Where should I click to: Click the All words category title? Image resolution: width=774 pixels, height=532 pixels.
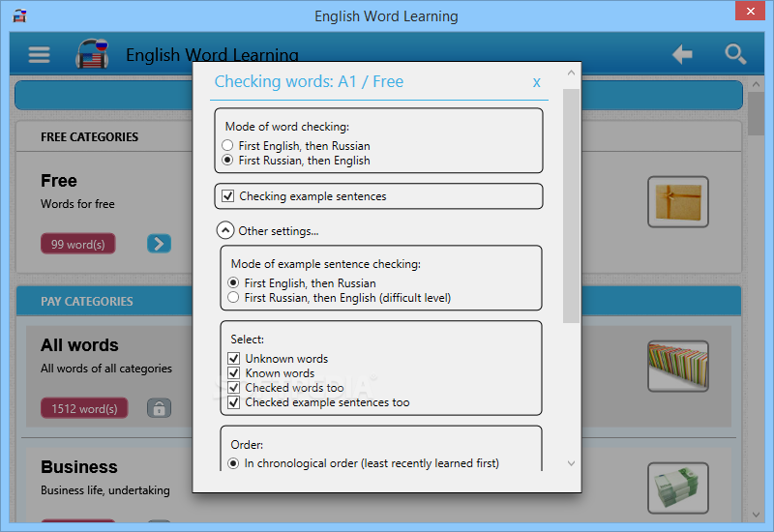point(79,345)
